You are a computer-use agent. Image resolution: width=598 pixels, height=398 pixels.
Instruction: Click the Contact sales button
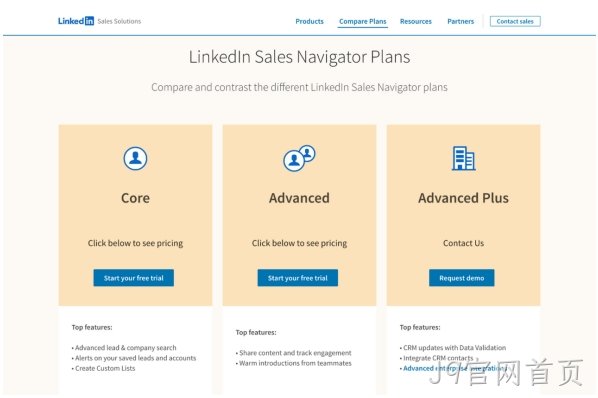(x=515, y=21)
